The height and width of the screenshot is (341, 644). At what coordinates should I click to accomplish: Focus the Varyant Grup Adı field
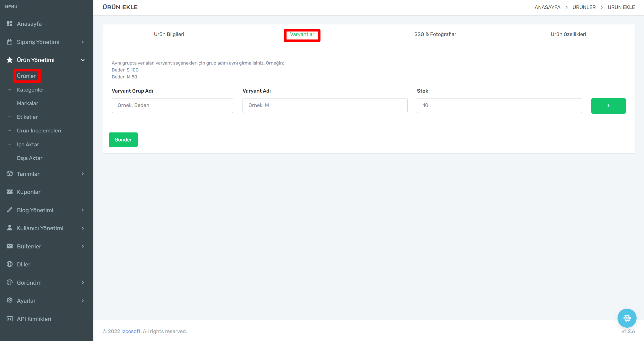(172, 105)
